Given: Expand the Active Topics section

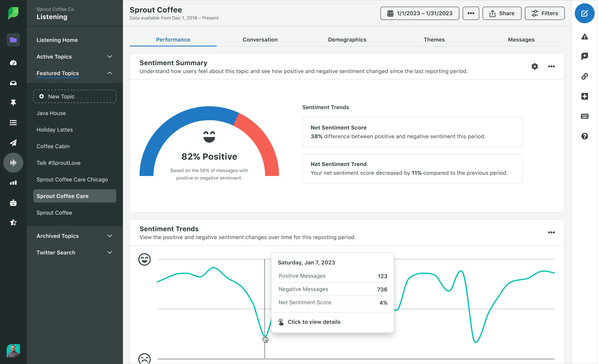Looking at the screenshot, I should coord(109,56).
